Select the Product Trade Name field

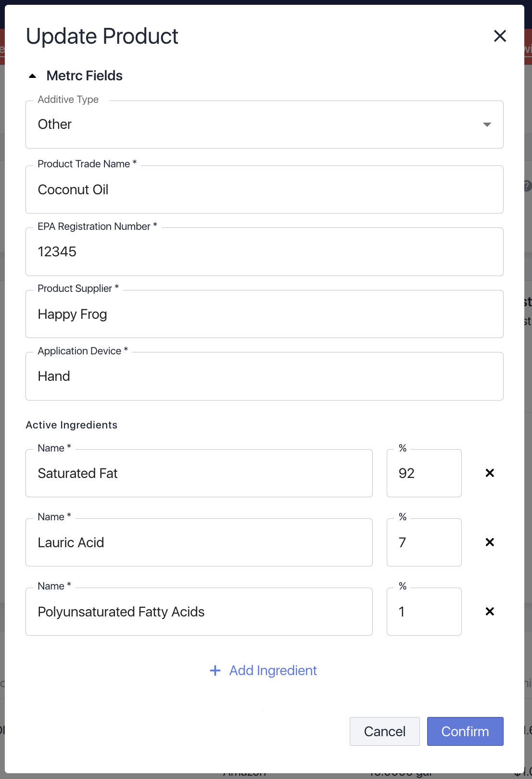pyautogui.click(x=265, y=189)
